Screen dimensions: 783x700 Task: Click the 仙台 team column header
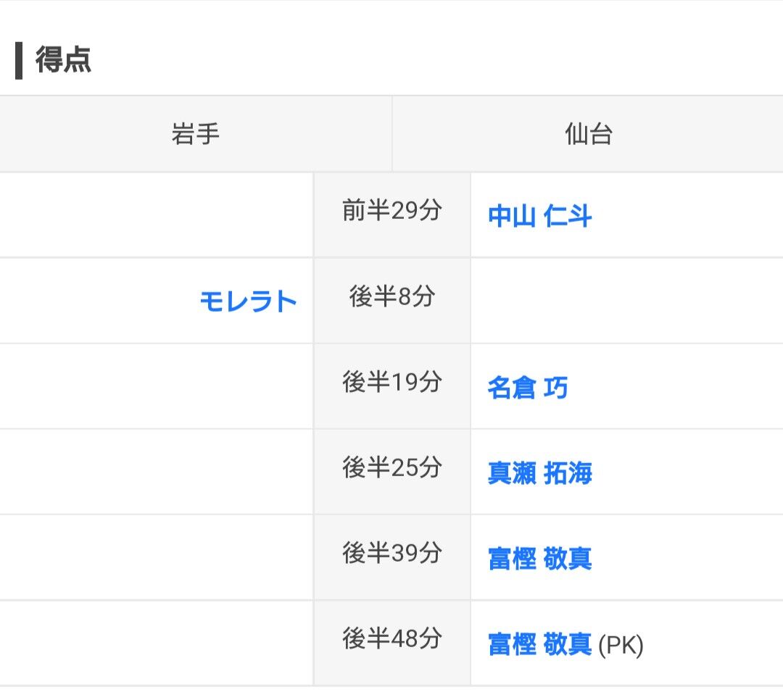point(588,134)
